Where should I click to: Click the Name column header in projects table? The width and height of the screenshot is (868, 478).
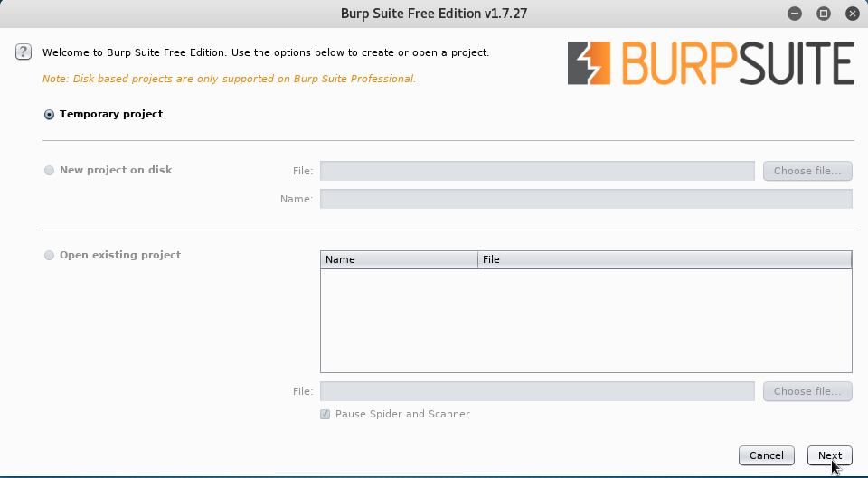pos(399,260)
